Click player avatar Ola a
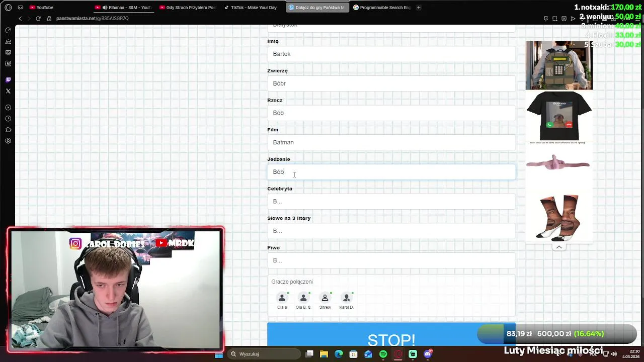The height and width of the screenshot is (362, 644). click(282, 298)
